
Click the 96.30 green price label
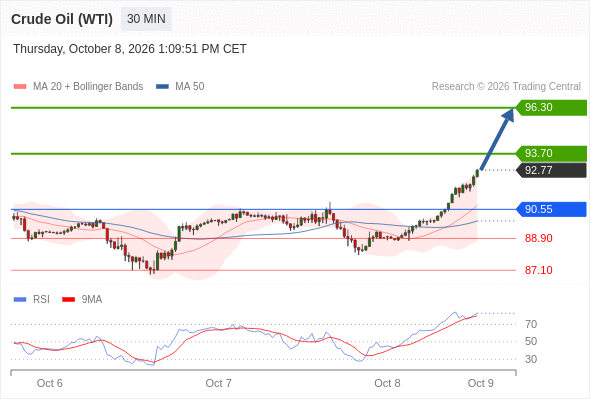point(551,108)
